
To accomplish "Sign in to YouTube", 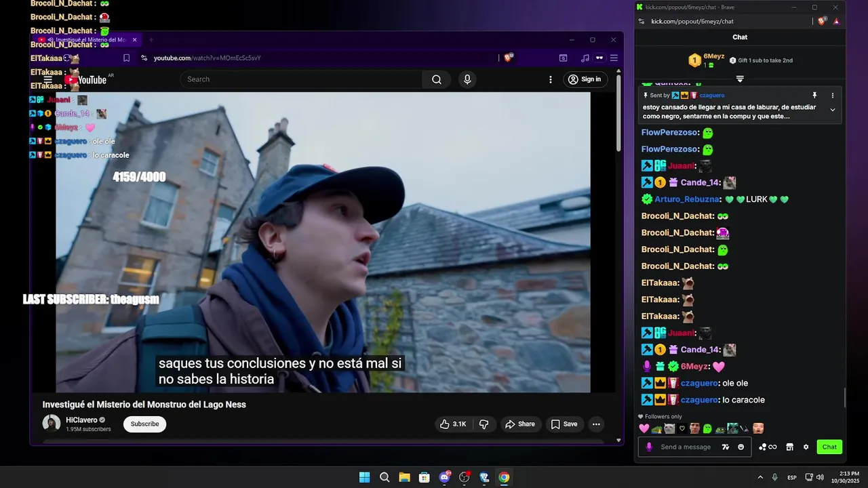I will pos(585,79).
